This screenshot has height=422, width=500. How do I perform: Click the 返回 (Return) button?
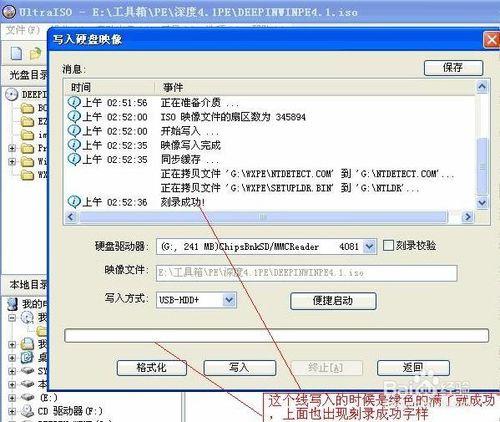(413, 368)
